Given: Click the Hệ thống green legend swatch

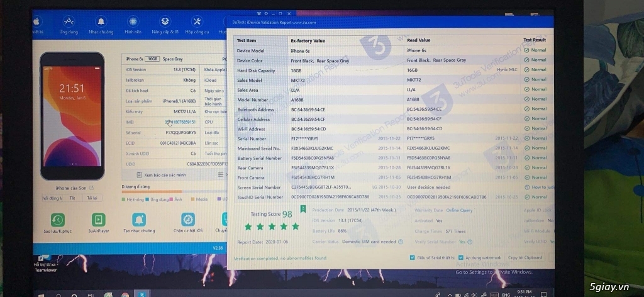Looking at the screenshot, I should click(124, 199).
